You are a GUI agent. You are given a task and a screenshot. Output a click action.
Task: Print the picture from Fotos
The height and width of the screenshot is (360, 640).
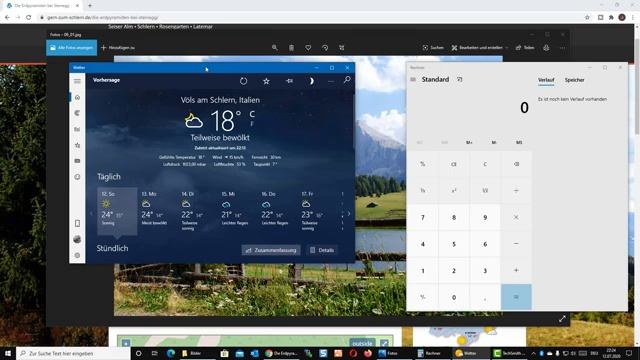[546, 48]
